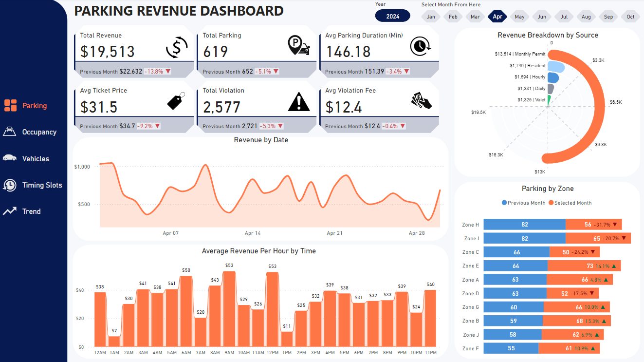
Task: Select Oct in month slicer
Action: pyautogui.click(x=630, y=17)
